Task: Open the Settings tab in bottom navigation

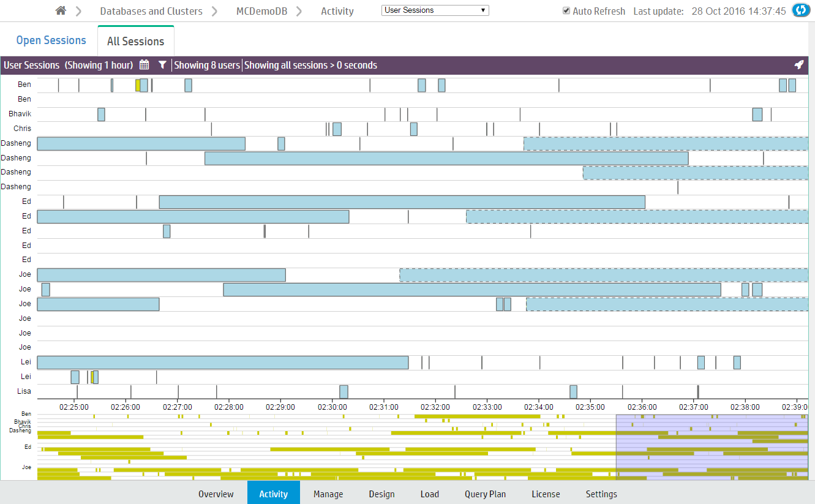Action: point(601,494)
